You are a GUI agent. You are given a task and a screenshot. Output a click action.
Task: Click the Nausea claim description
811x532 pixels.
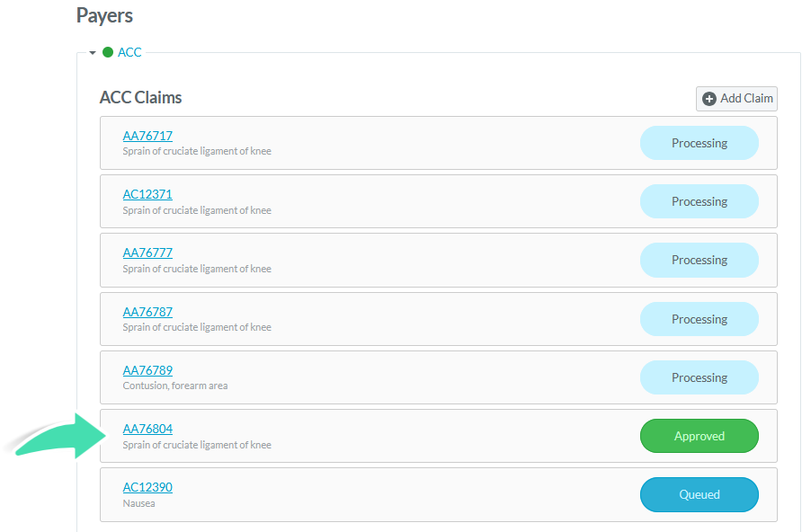(138, 503)
